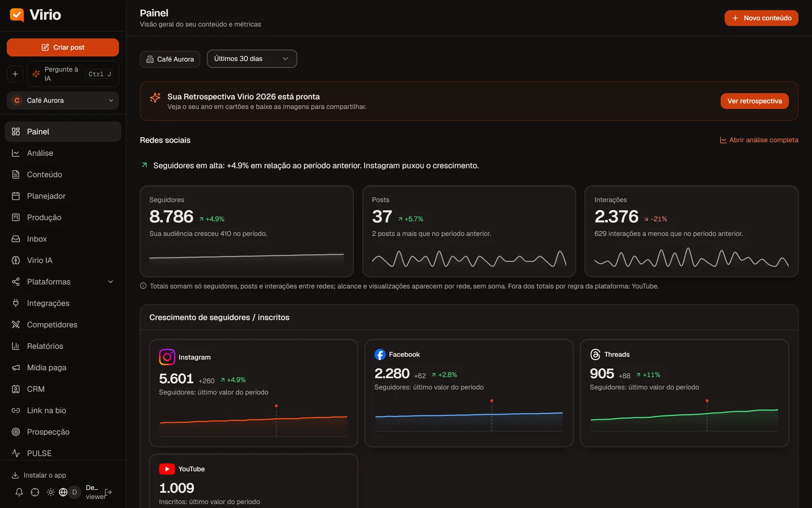Open Pergunte à IA assistant
The height and width of the screenshot is (508, 812).
pyautogui.click(x=73, y=74)
